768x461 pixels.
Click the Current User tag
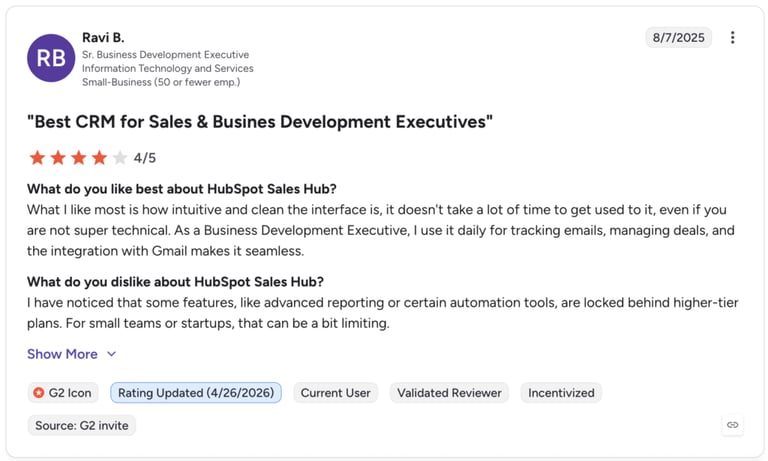[x=336, y=393]
